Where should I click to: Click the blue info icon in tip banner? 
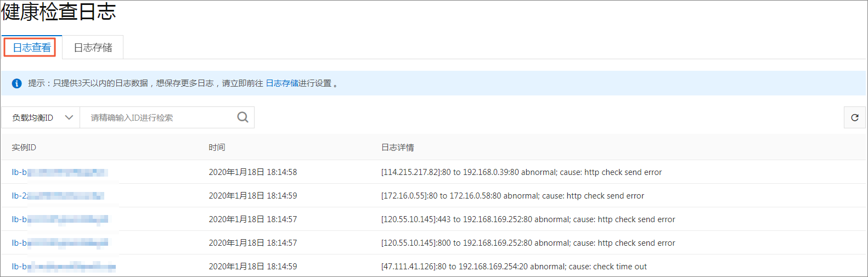tap(17, 83)
